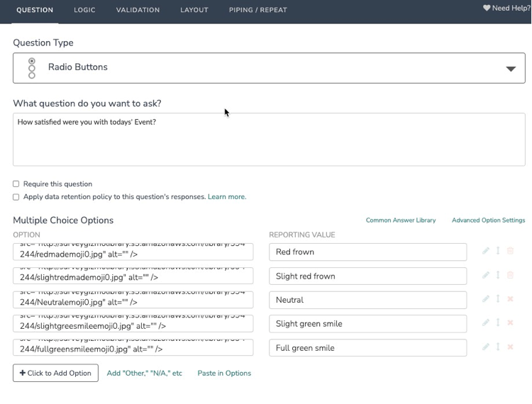
Task: Click the heart Need Help icon
Action: [x=487, y=9]
